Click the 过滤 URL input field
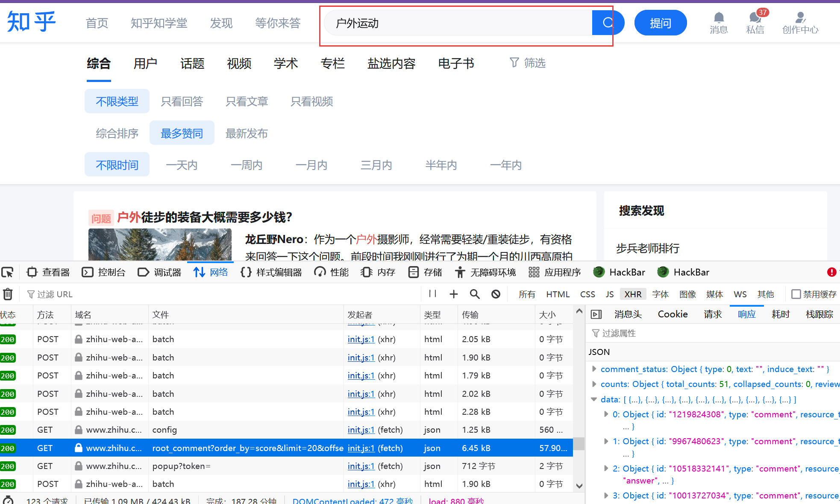Image resolution: width=840 pixels, height=504 pixels. coord(222,294)
